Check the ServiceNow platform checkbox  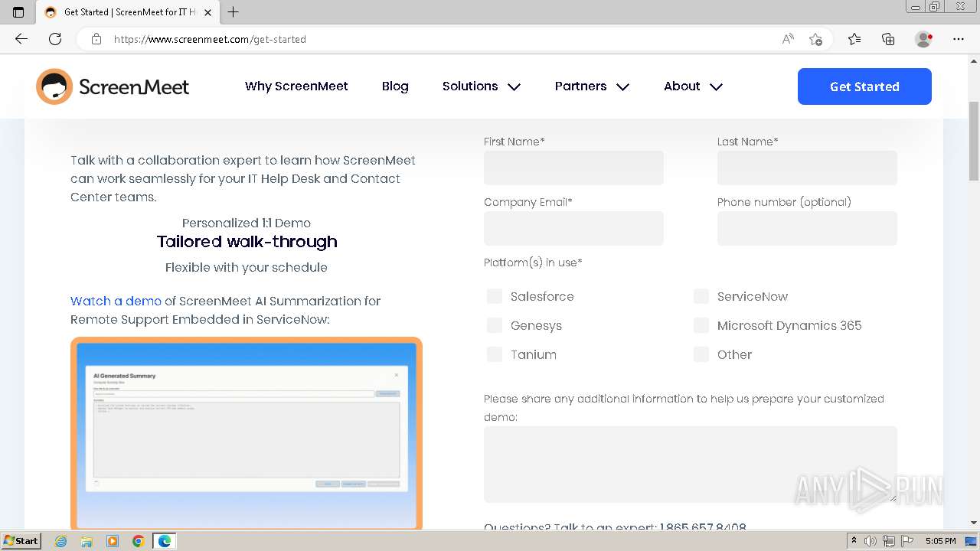click(701, 296)
